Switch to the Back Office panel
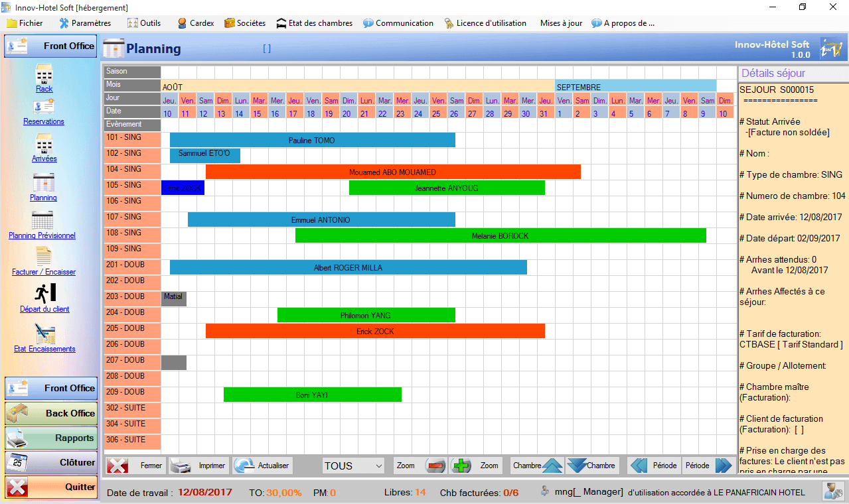This screenshot has height=504, width=849. (x=51, y=413)
